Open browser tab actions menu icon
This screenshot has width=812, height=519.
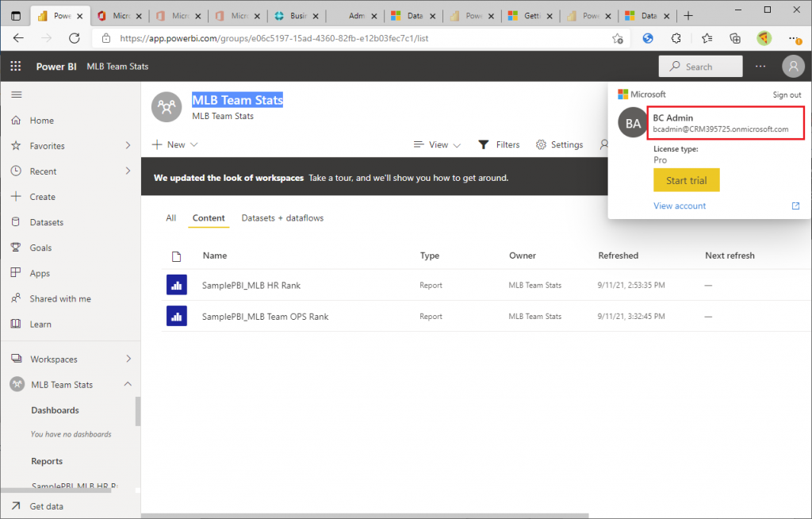coord(16,16)
